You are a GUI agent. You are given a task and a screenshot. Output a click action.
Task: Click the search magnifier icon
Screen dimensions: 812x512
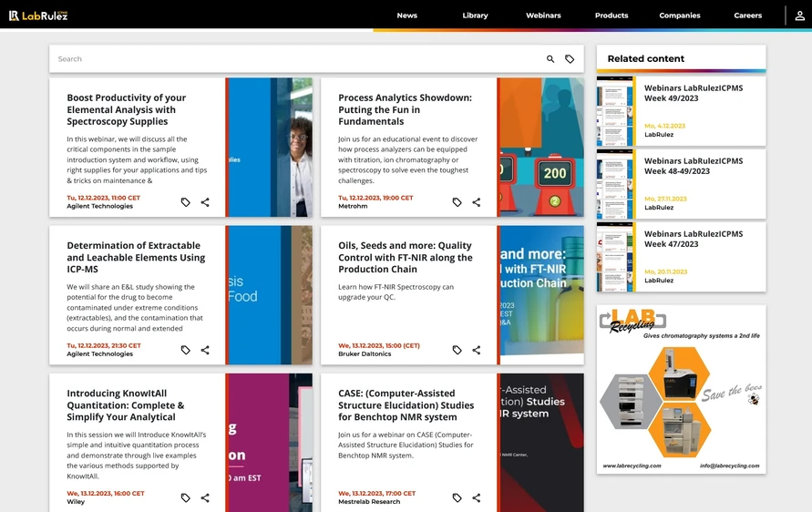550,59
